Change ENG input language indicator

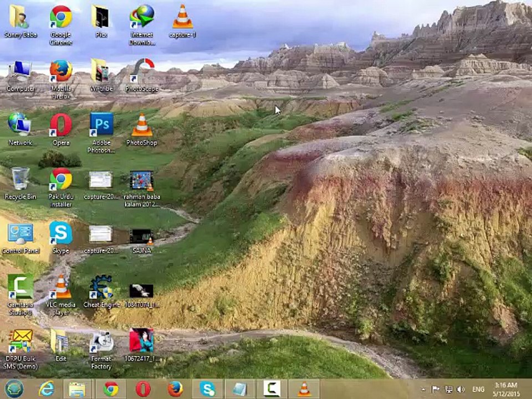point(478,389)
